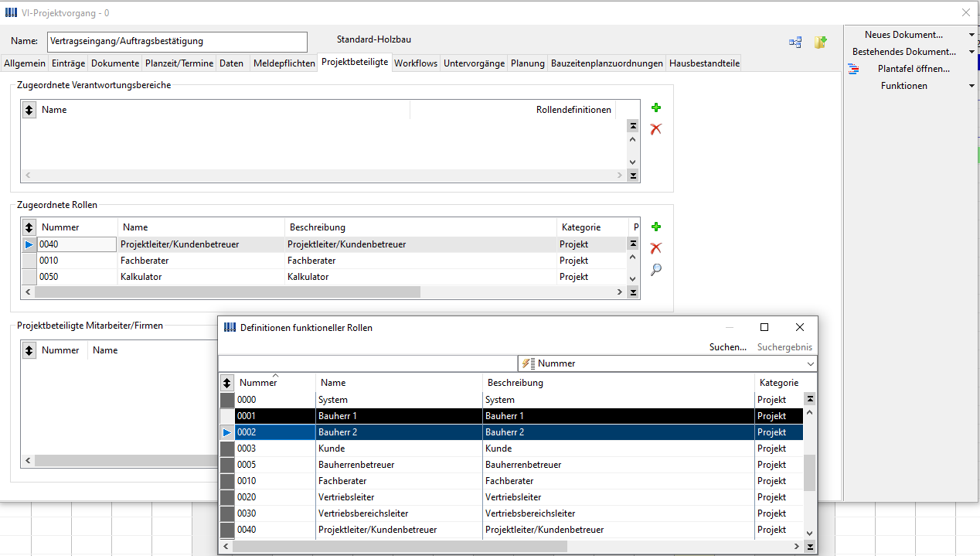Click the Name field with Vertragseingang/Auftragsbestätigung

177,41
